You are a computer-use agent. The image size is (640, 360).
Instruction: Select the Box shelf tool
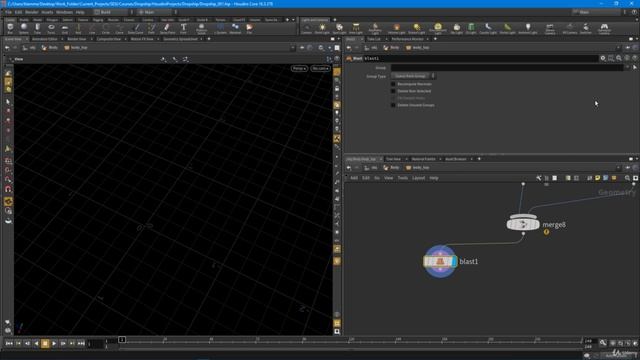click(10, 28)
